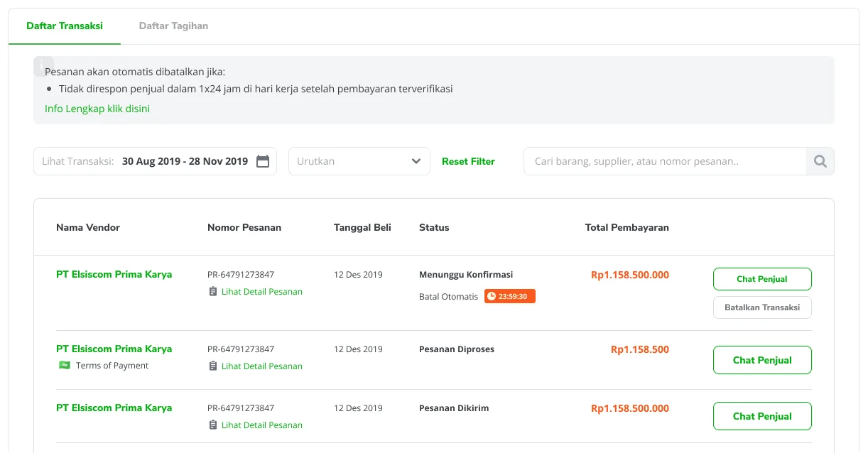The height and width of the screenshot is (453, 868).
Task: Expand the Urutkan sort dropdown
Action: pos(359,161)
